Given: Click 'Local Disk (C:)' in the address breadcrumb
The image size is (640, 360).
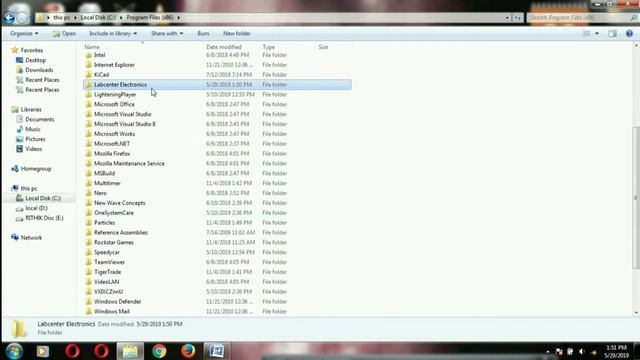Looking at the screenshot, I should point(98,18).
